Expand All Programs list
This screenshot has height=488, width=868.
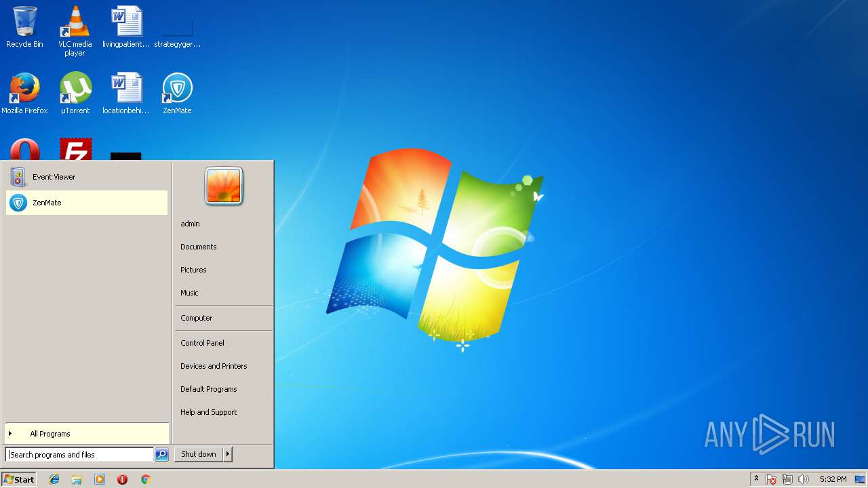pos(87,434)
